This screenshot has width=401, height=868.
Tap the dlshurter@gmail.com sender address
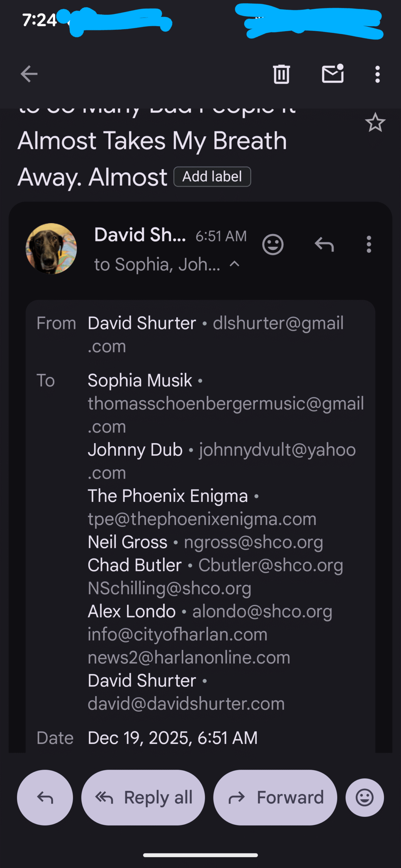278,323
